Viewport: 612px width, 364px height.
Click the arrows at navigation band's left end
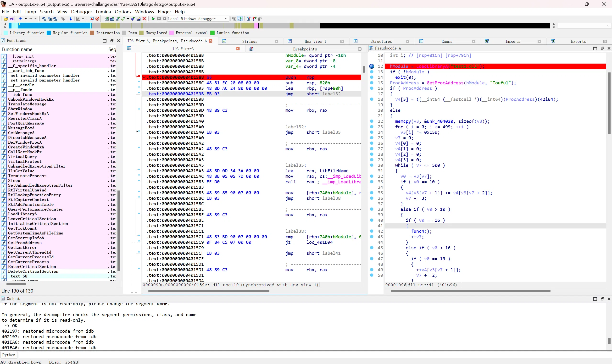pos(5,26)
